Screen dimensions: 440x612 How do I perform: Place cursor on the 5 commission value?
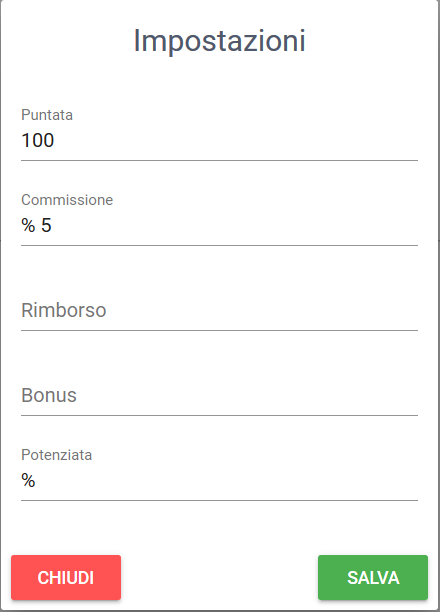pyautogui.click(x=46, y=226)
